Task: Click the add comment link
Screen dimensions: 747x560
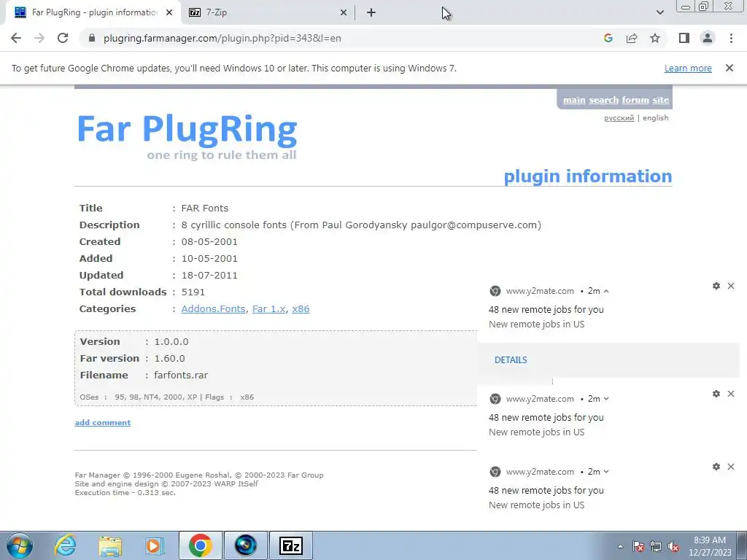Action: (x=102, y=422)
